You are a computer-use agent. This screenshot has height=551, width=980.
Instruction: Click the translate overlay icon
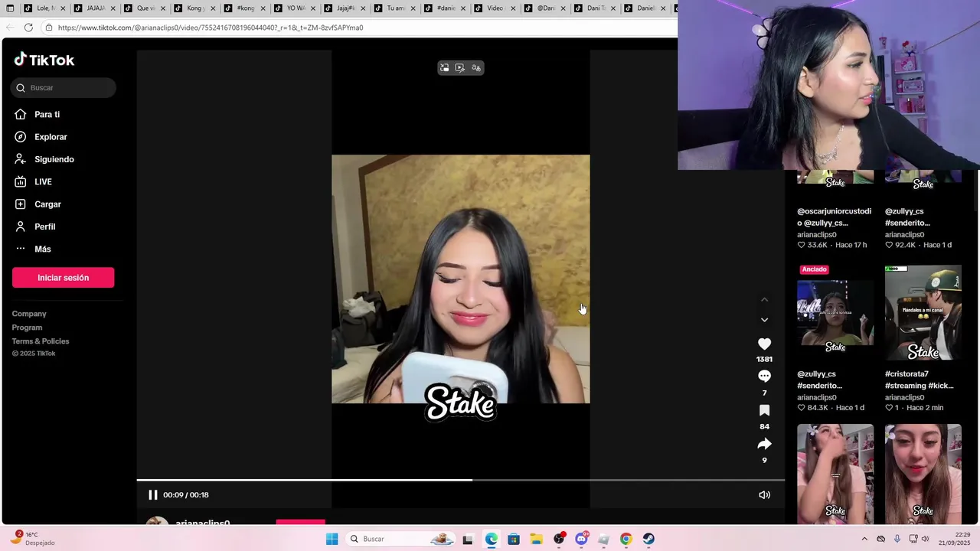click(476, 68)
